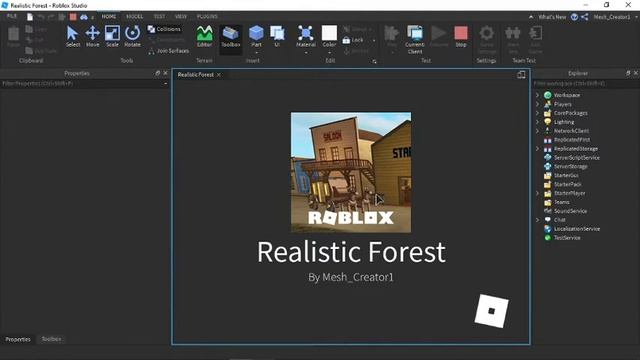Click the Play test icon

coord(391,33)
